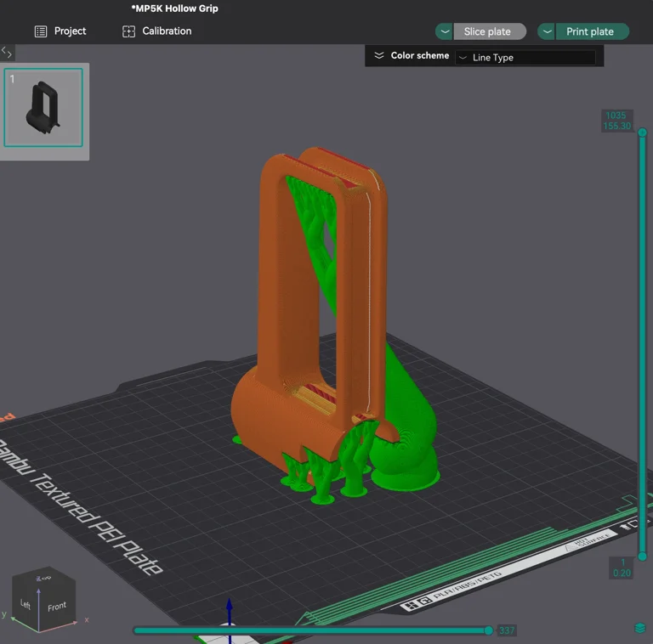Collapse the Color scheme panel chevron
The image size is (653, 644).
(379, 56)
